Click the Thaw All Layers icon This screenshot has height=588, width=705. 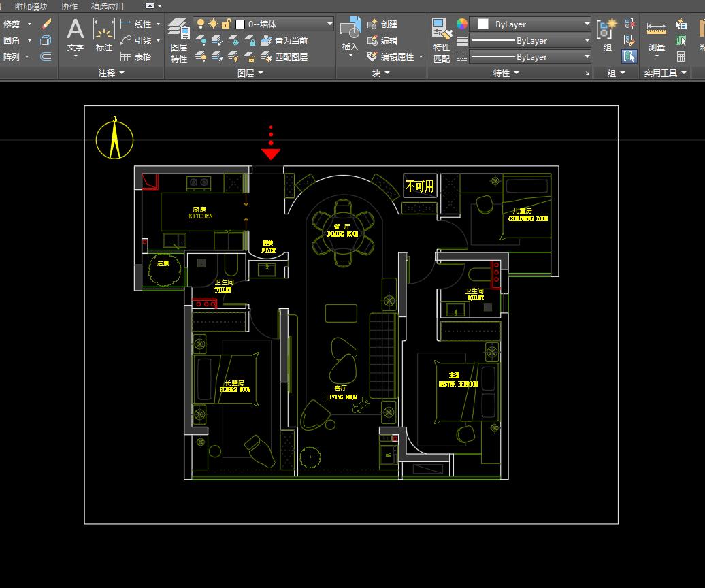233,57
